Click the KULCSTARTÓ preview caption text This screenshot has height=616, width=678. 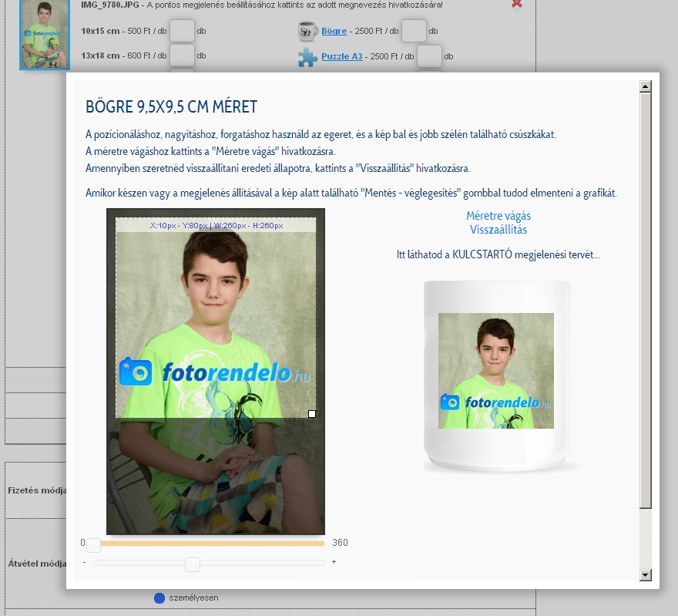[x=498, y=254]
